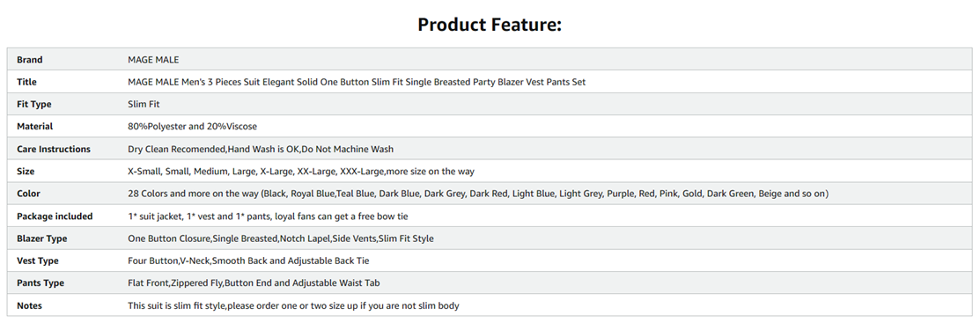Click the Four Button,V-Neck vest details
The height and width of the screenshot is (323, 980).
(x=249, y=261)
